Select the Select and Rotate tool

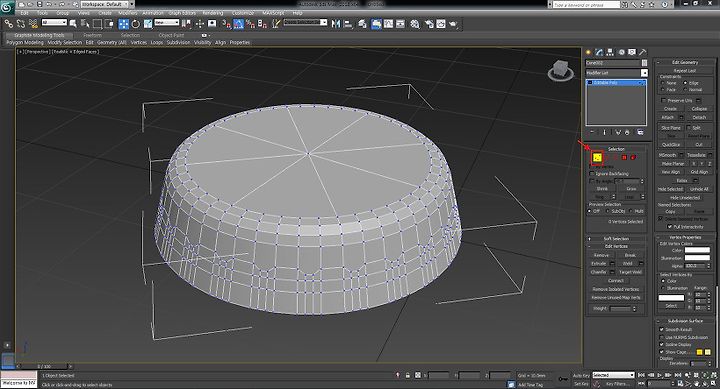[x=136, y=23]
